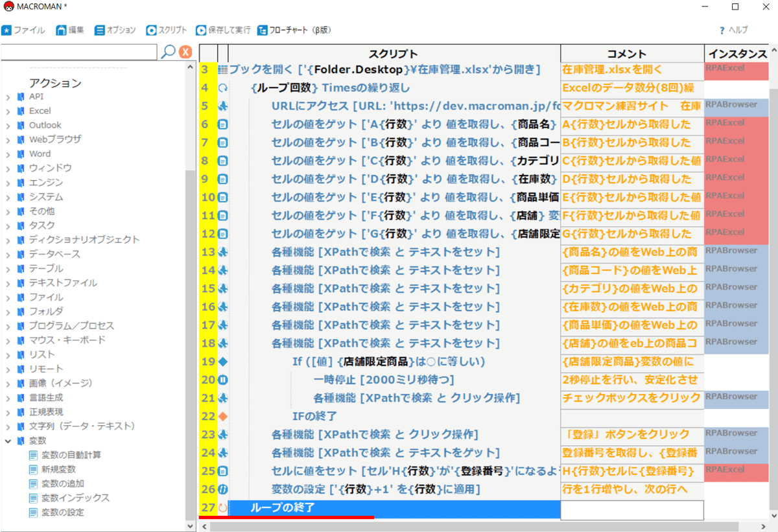Click the blue diamond If icon row 19
This screenshot has width=778, height=532.
point(223,362)
